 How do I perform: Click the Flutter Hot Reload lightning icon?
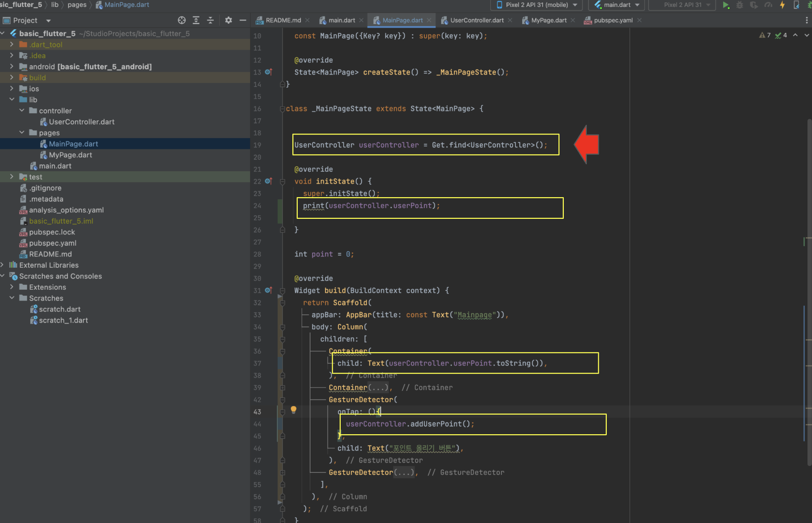[782, 5]
